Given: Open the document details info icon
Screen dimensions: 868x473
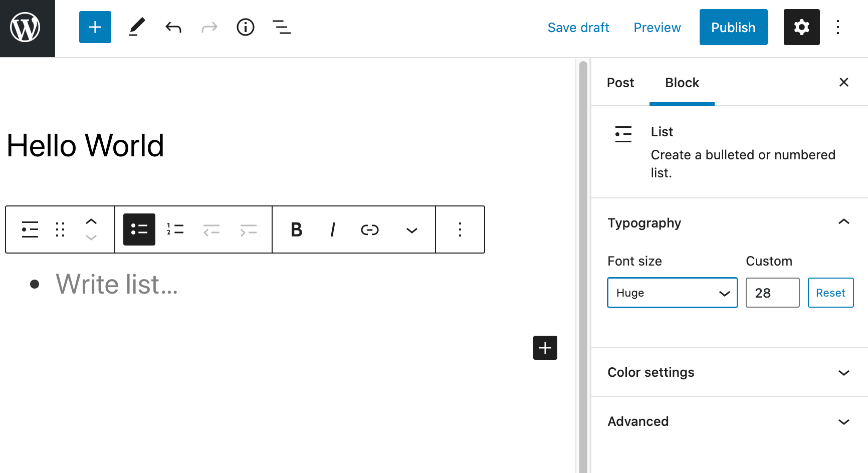Looking at the screenshot, I should pyautogui.click(x=246, y=27).
